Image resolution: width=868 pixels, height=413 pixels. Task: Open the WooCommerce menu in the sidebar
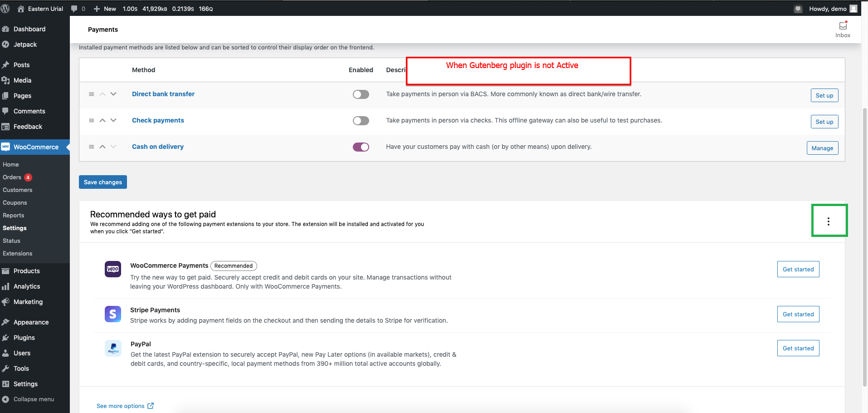pos(35,147)
